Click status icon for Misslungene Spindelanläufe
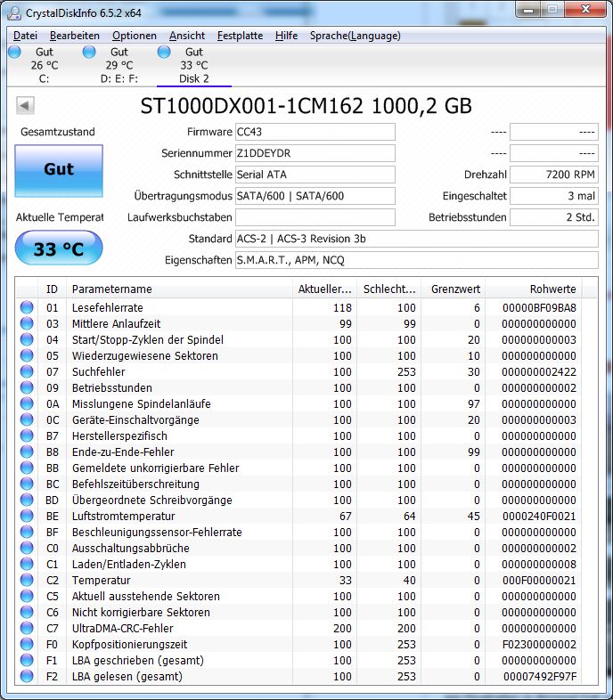The height and width of the screenshot is (700, 613). coord(27,403)
